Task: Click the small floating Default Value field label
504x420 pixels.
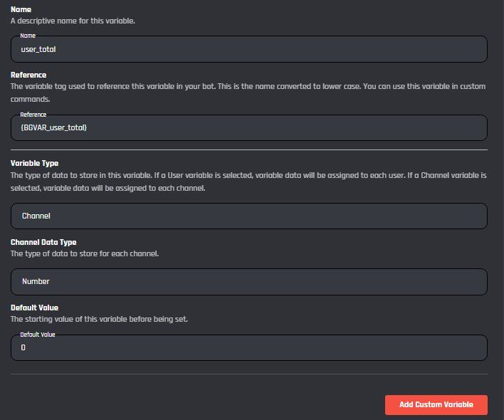Action: [38, 334]
